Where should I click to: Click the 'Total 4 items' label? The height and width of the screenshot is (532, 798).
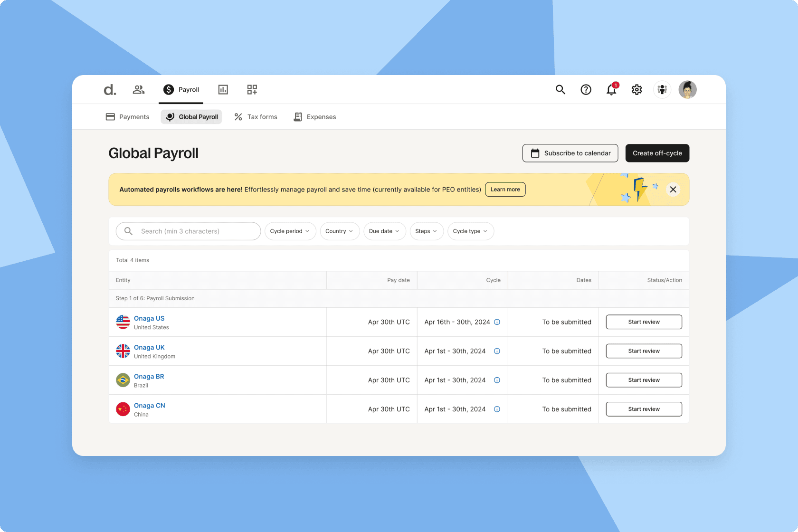133,260
